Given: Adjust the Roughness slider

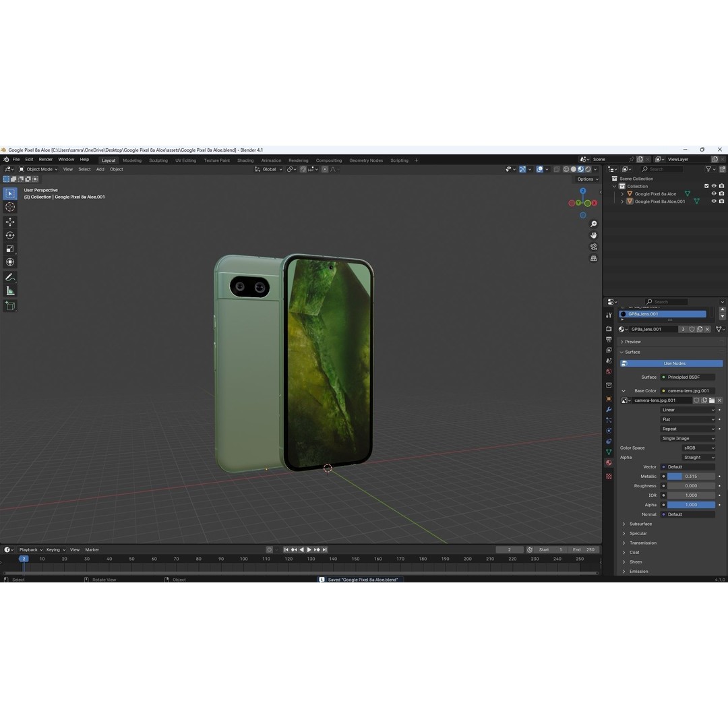Looking at the screenshot, I should coord(691,486).
